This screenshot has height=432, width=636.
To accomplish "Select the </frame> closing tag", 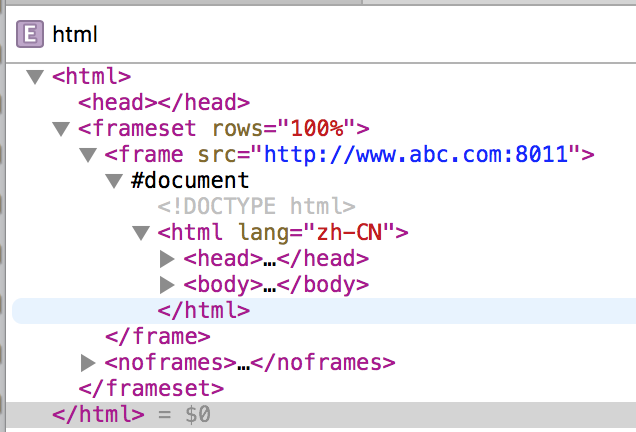I will [x=158, y=337].
